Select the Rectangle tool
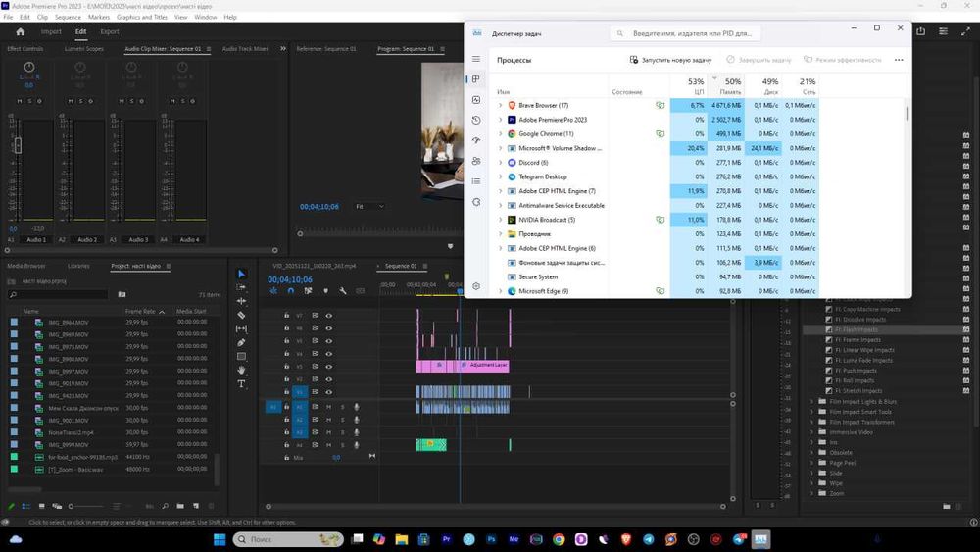Screen dimensions: 980x552 tap(241, 356)
